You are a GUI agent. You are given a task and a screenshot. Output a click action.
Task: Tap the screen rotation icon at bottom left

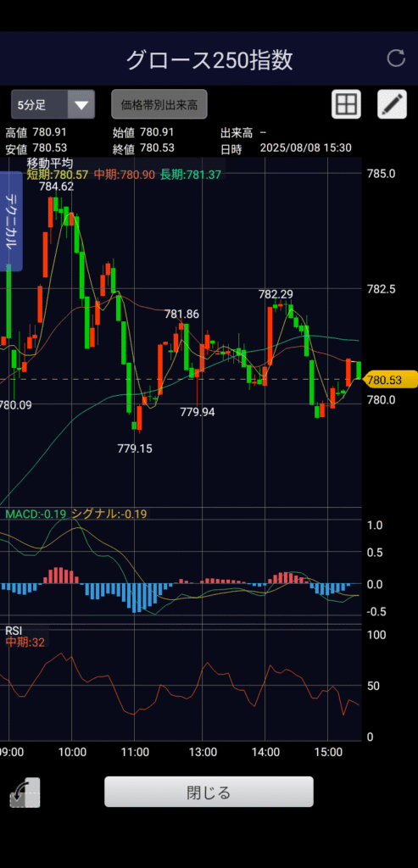[25, 793]
